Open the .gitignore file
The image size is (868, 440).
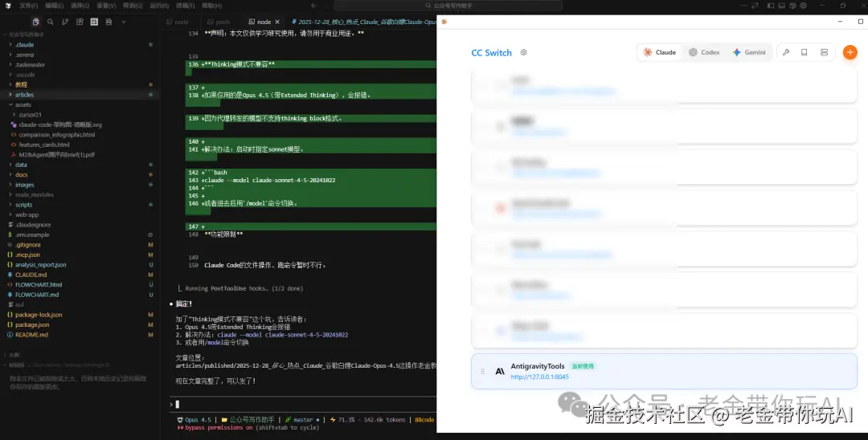[x=27, y=245]
